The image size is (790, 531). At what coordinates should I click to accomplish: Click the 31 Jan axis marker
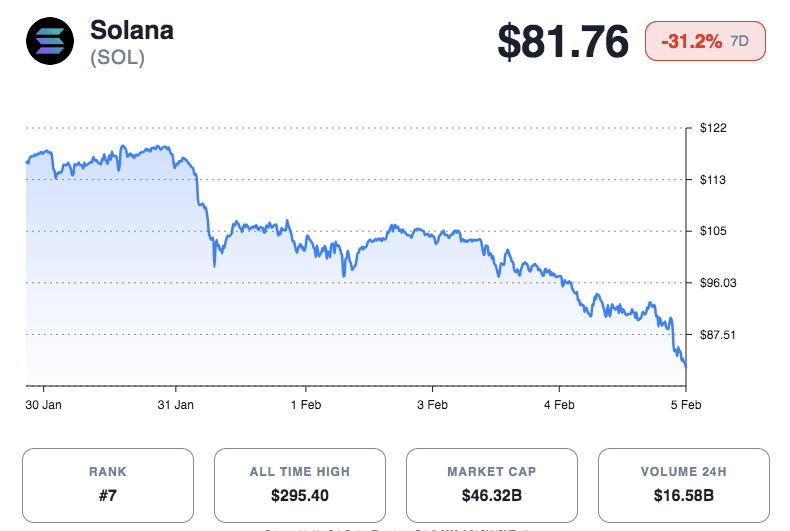click(x=176, y=405)
